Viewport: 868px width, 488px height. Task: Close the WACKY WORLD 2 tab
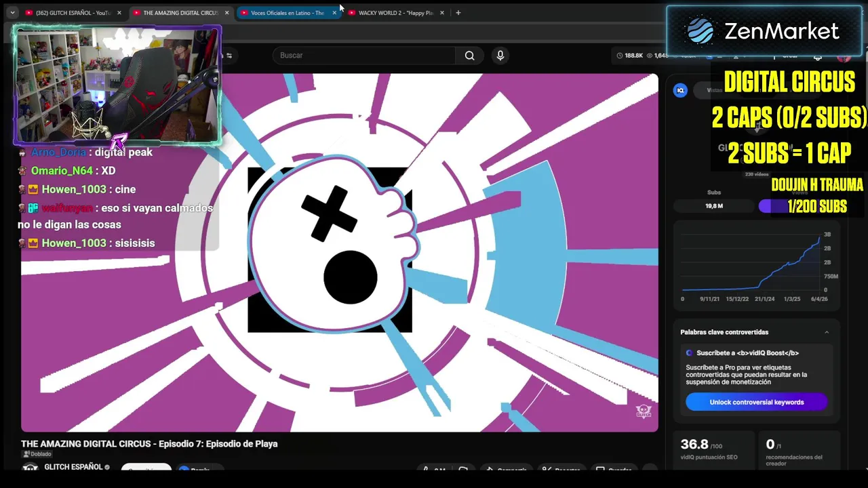click(x=442, y=13)
